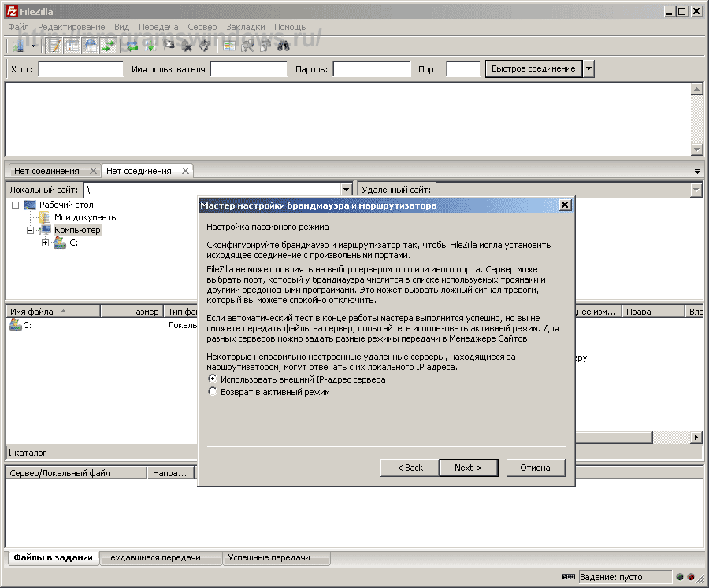Click the message log scroll-down arrow

coord(697,149)
